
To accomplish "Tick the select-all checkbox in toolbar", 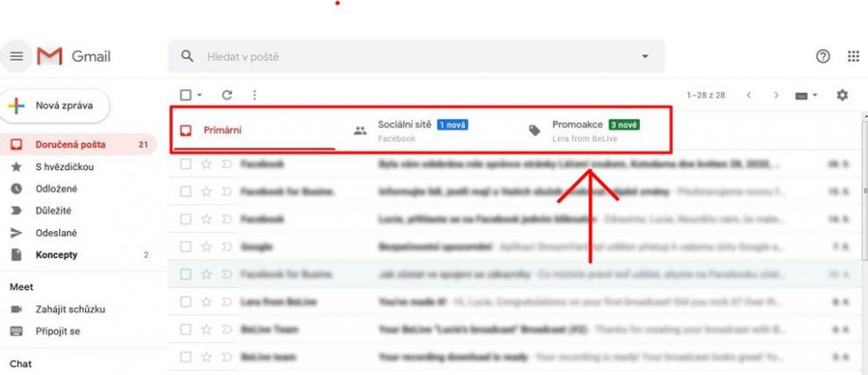I will click(x=186, y=95).
